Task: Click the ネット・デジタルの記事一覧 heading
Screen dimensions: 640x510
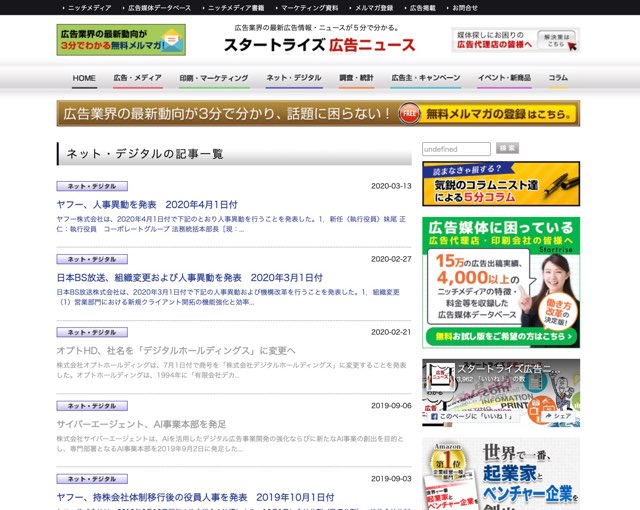Action: click(x=145, y=154)
